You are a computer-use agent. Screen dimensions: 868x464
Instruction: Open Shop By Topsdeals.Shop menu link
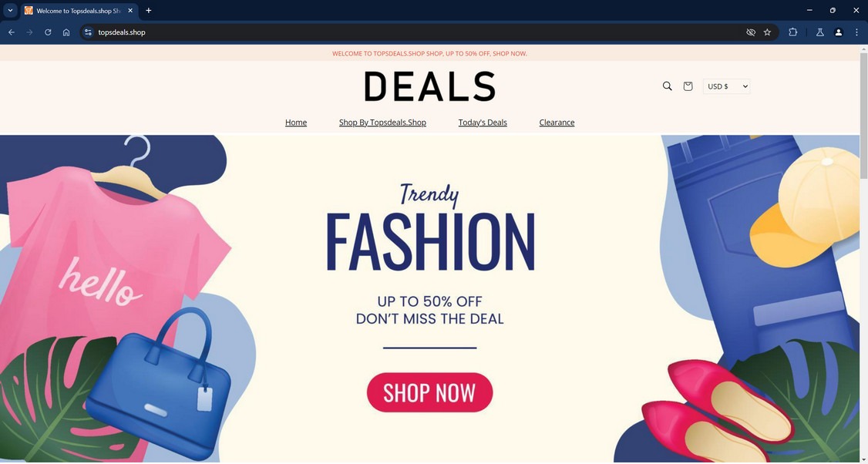click(x=382, y=123)
